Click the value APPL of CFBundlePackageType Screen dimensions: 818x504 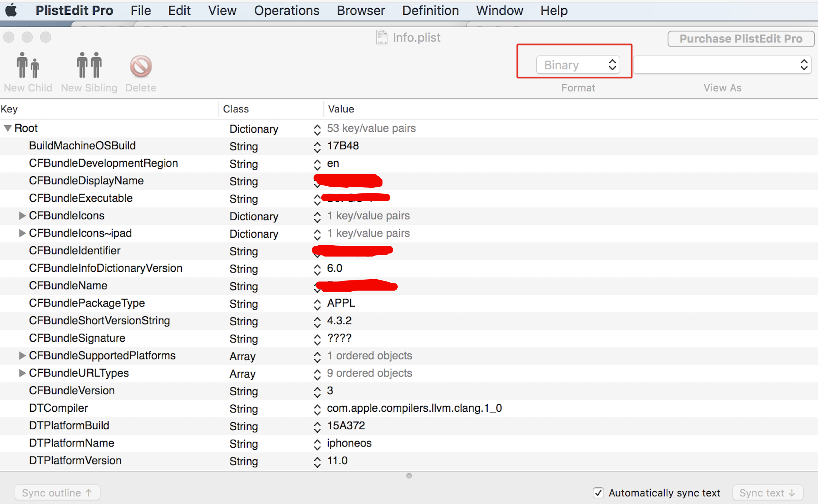click(341, 303)
